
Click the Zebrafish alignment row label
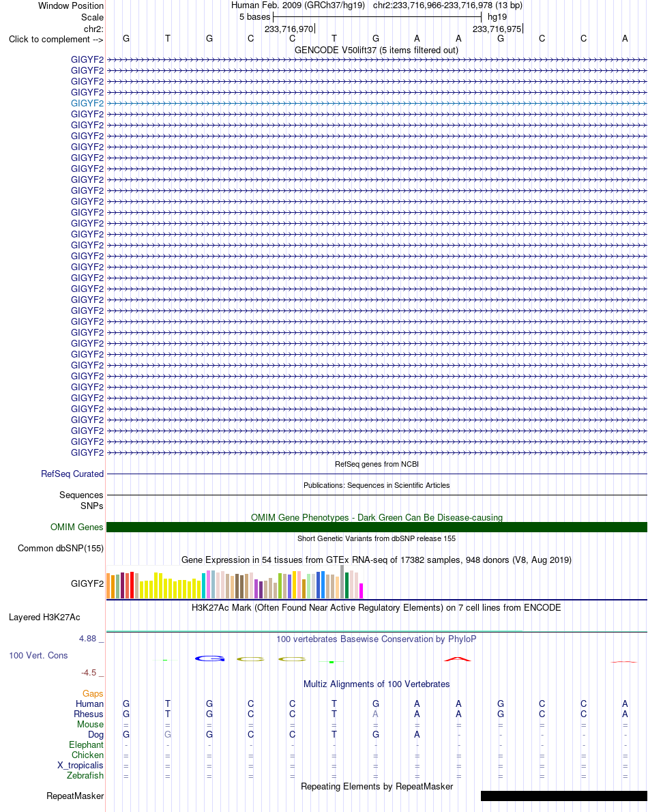click(85, 776)
